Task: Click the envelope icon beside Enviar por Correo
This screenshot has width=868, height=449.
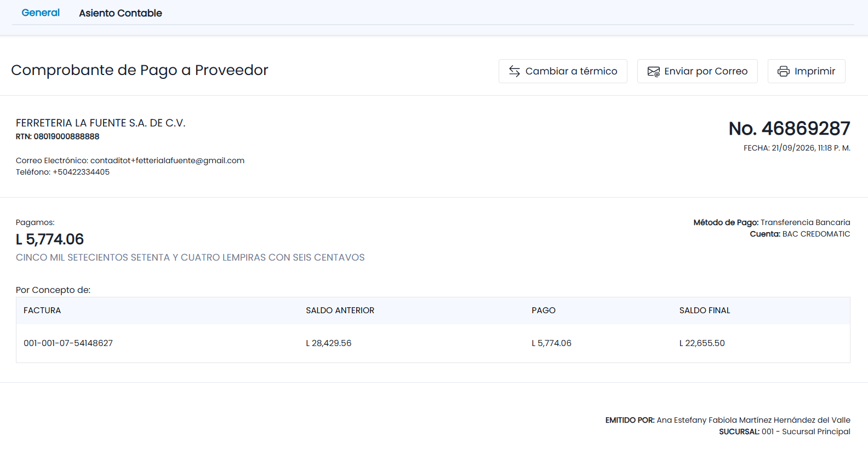Action: [654, 71]
